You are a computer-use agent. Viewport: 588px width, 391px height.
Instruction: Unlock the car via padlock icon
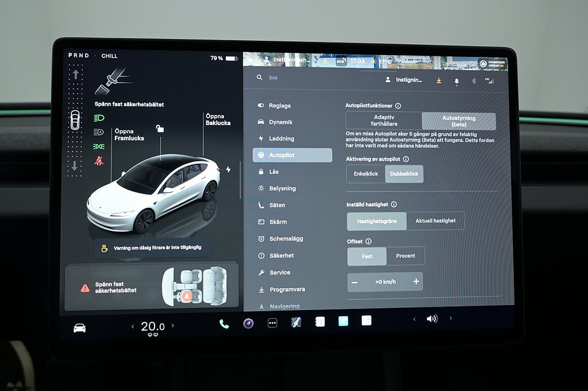click(160, 129)
